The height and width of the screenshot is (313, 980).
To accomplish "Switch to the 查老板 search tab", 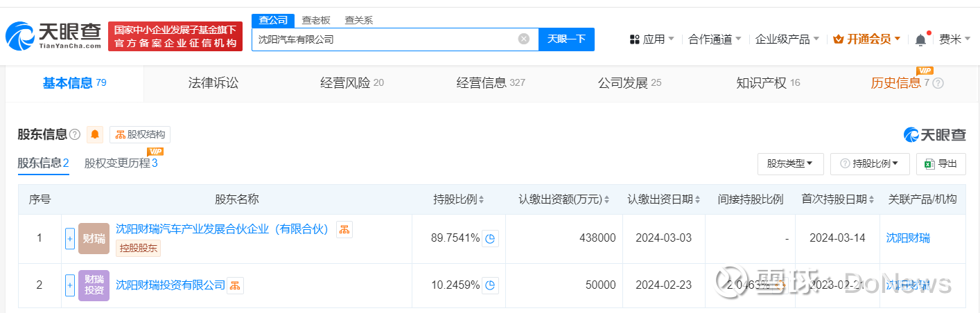I will pyautogui.click(x=316, y=20).
